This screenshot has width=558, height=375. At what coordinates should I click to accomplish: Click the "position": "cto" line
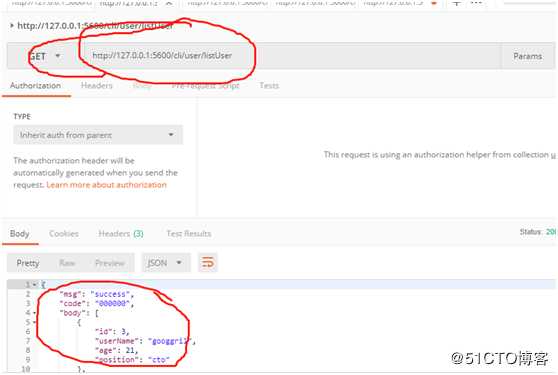coord(132,360)
